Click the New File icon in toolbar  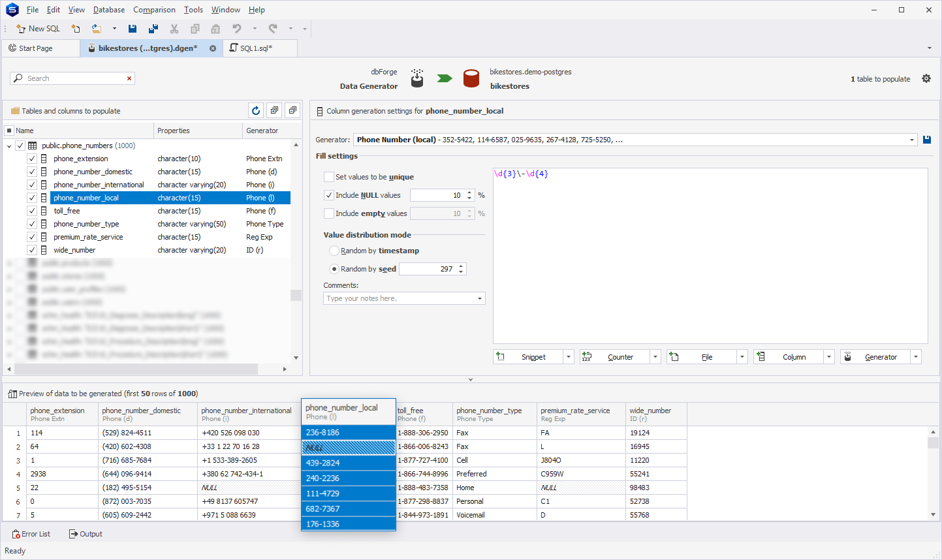pyautogui.click(x=76, y=29)
